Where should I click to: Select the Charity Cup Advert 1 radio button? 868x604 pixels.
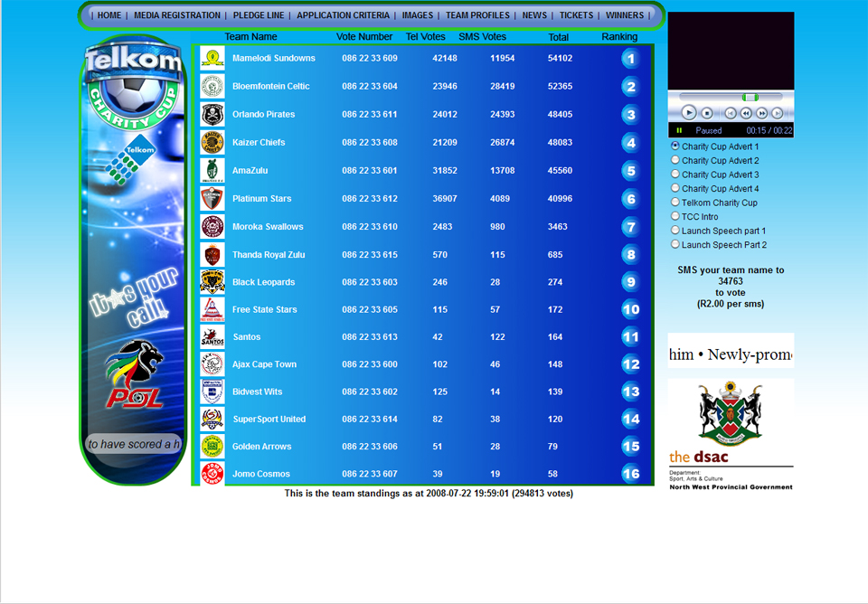675,146
